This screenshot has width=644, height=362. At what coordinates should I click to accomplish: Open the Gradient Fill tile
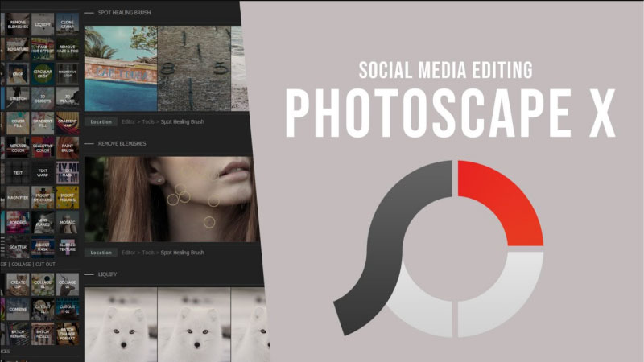(x=43, y=123)
